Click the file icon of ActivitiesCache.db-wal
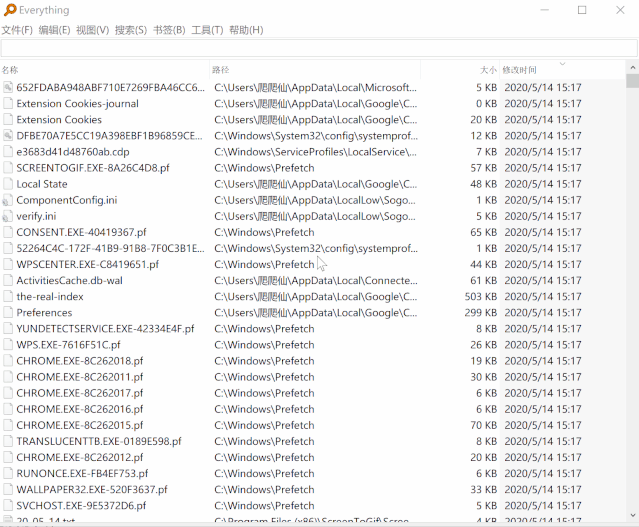This screenshot has height=527, width=639. pos(8,280)
